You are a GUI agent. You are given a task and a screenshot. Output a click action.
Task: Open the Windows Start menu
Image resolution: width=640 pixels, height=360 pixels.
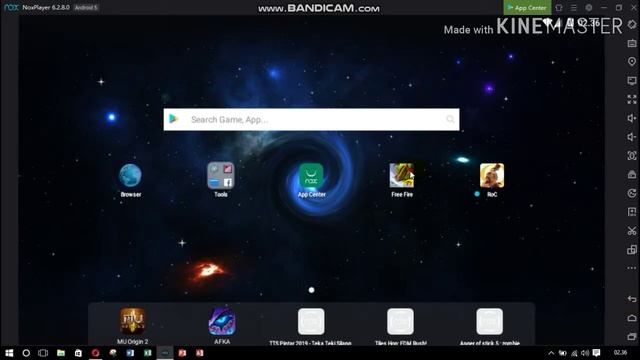[x=9, y=353]
